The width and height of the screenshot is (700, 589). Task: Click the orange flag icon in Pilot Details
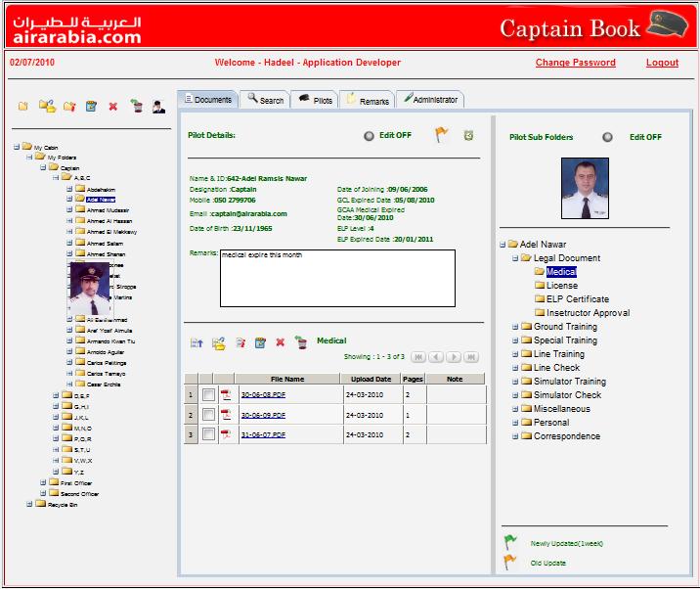coord(441,136)
